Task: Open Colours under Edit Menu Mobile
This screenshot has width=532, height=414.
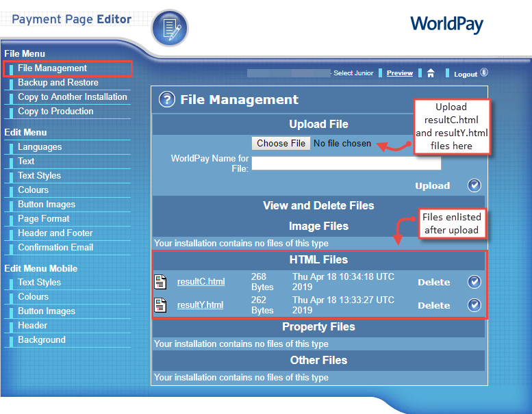Action: pyautogui.click(x=34, y=297)
